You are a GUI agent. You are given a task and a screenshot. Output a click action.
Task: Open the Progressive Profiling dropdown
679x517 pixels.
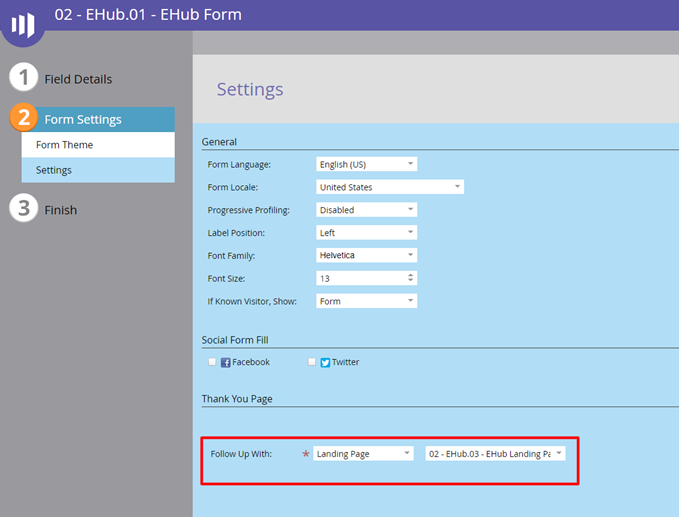366,210
